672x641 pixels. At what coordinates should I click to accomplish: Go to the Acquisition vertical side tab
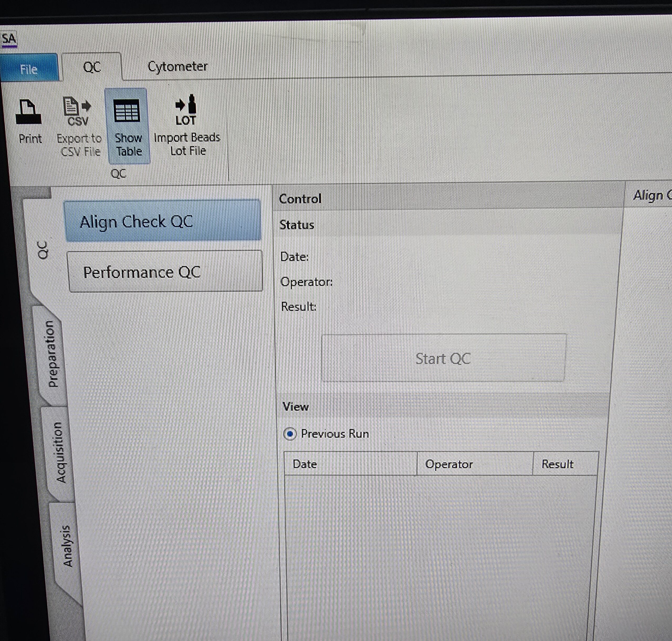point(60,453)
